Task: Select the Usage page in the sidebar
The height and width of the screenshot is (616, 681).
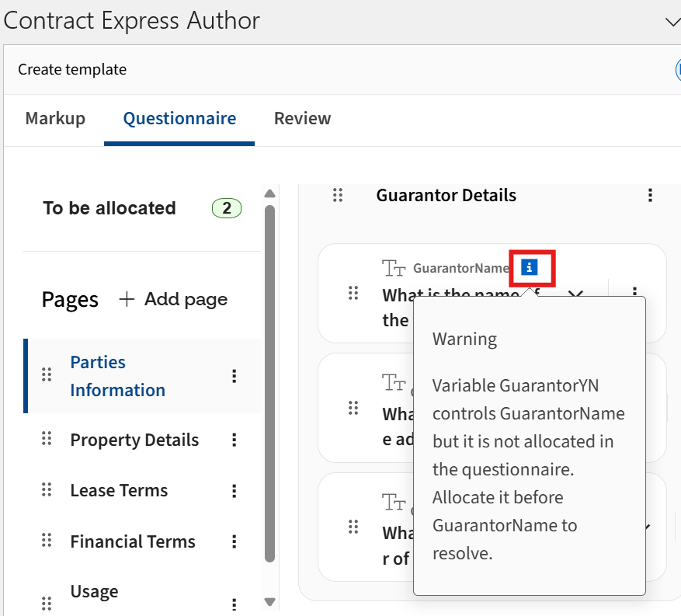Action: 94,591
